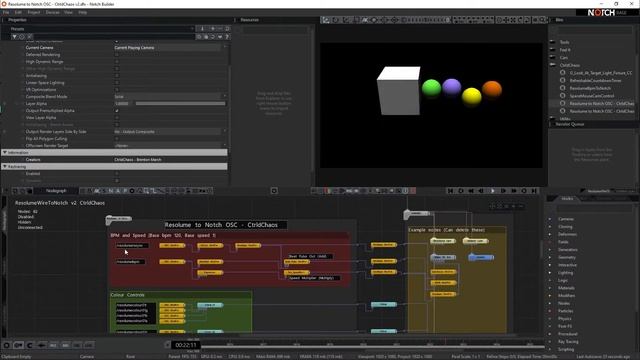
Task: Click the circle icon beside SpaceMouseCamControl
Action: click(x=562, y=96)
